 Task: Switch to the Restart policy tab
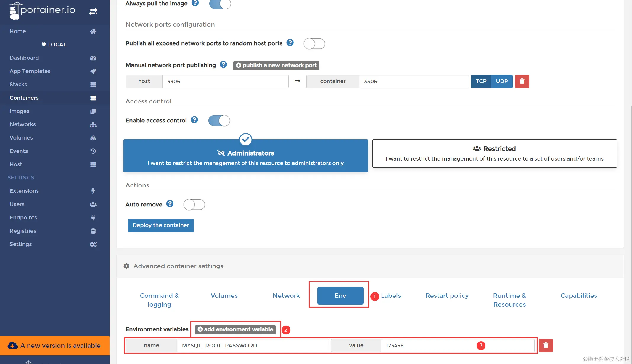447,296
